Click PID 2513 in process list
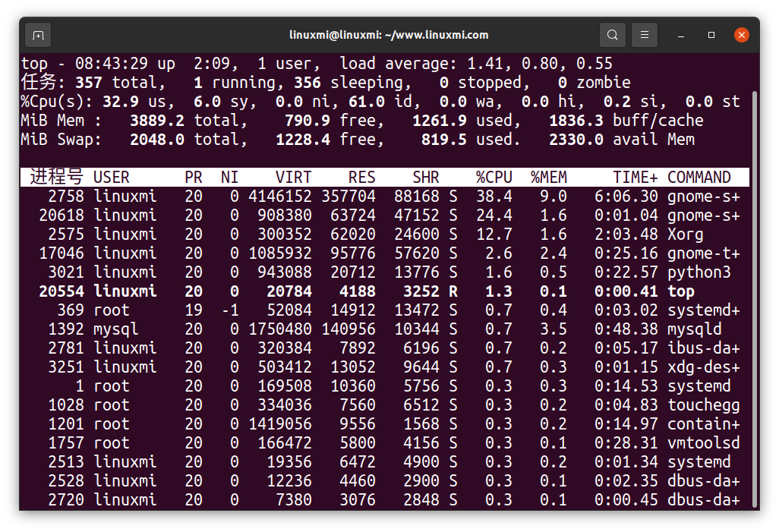779x532 pixels. (66, 462)
